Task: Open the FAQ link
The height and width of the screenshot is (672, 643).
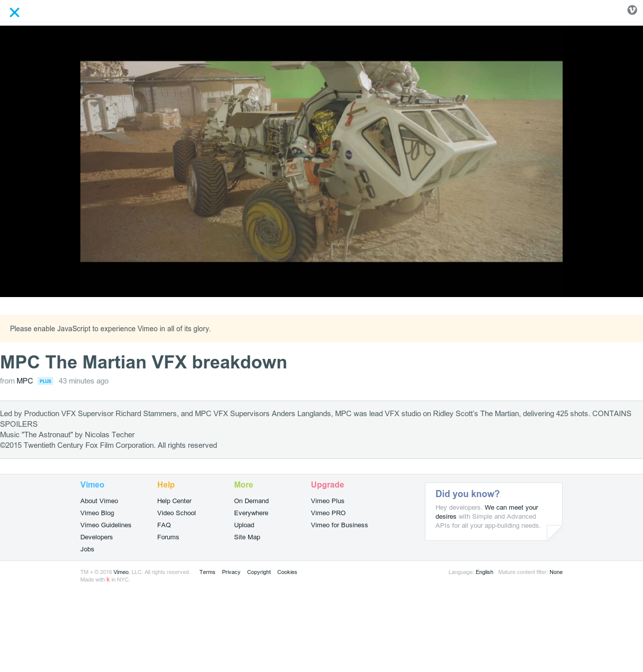Action: [164, 525]
